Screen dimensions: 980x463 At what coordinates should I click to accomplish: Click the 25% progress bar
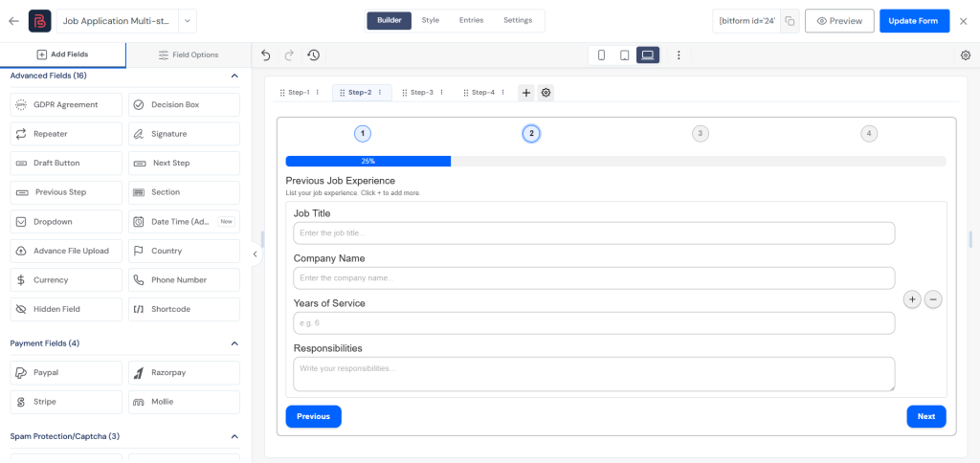coord(368,162)
